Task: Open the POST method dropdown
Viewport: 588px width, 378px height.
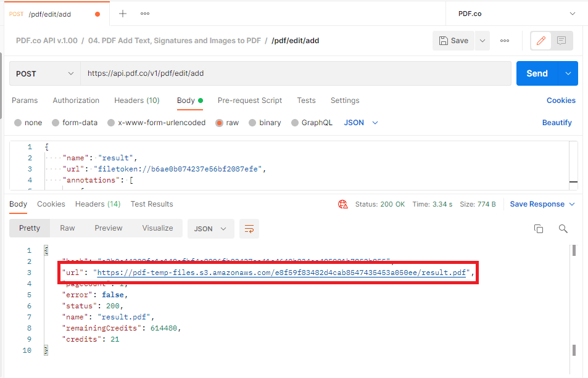Action: pyautogui.click(x=44, y=73)
